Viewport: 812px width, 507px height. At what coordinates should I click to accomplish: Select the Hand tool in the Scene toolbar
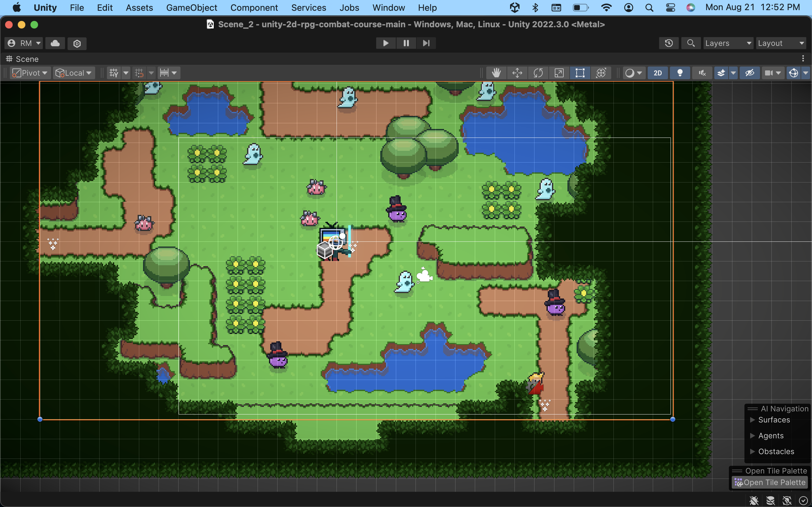click(x=497, y=73)
